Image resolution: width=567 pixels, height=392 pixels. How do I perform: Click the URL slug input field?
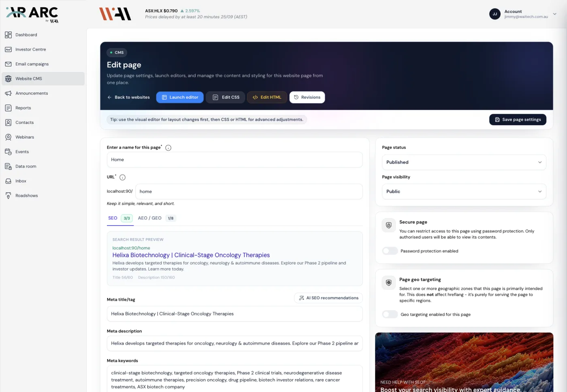pos(249,192)
